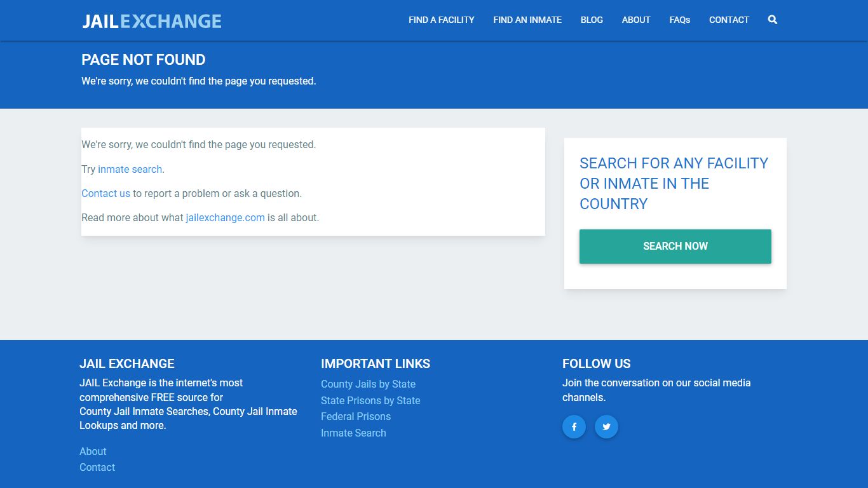The image size is (868, 488).
Task: Go to the BLOG section
Action: point(592,20)
